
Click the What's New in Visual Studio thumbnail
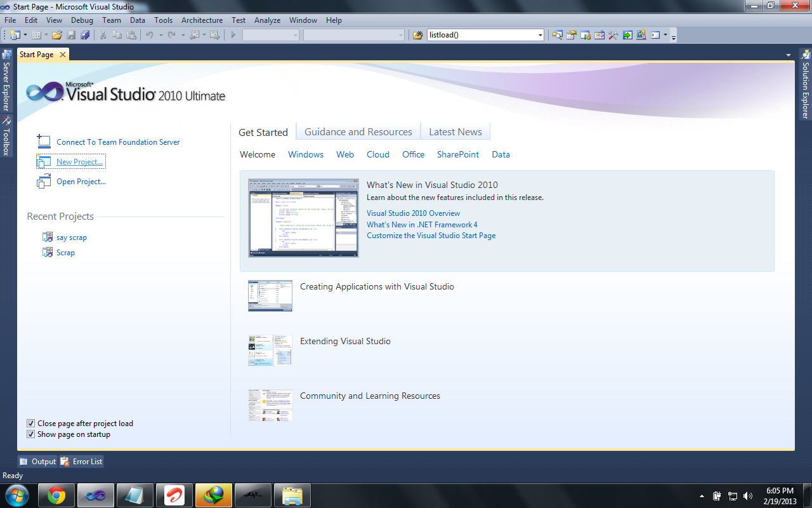[x=303, y=218]
